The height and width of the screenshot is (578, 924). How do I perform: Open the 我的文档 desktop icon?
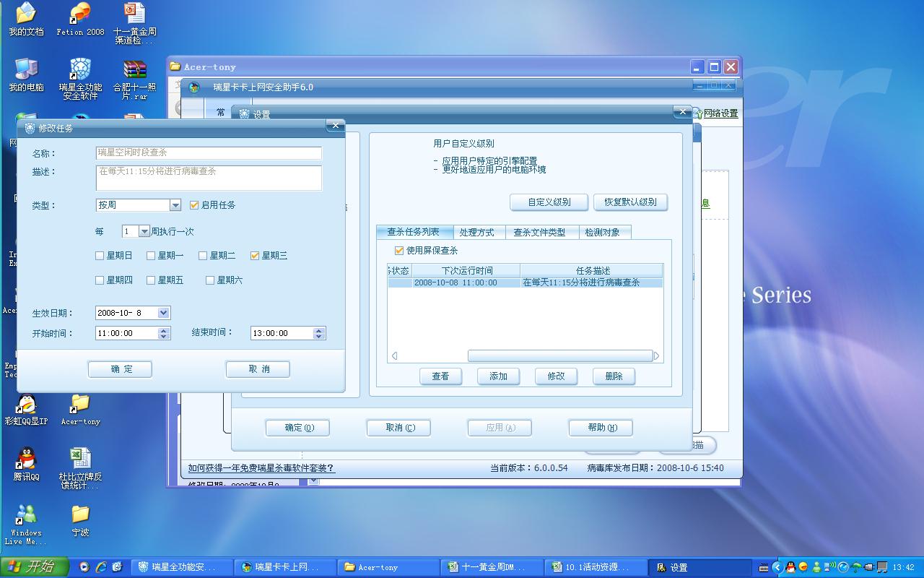click(26, 19)
